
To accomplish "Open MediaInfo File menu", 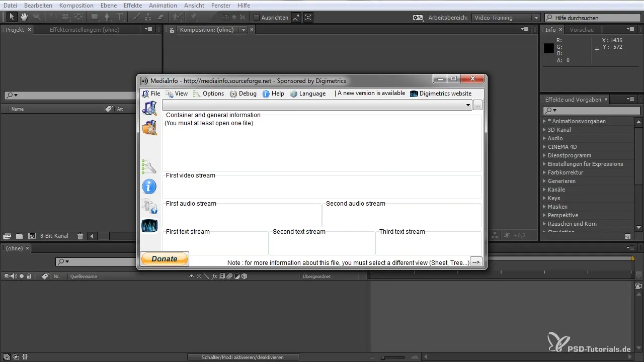I will (151, 94).
